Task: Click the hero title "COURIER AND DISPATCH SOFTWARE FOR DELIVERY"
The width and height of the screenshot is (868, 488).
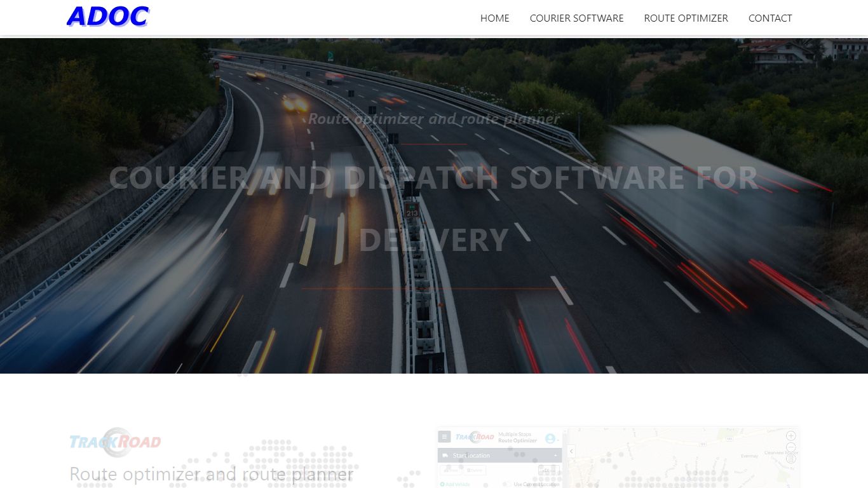Action: [434, 208]
